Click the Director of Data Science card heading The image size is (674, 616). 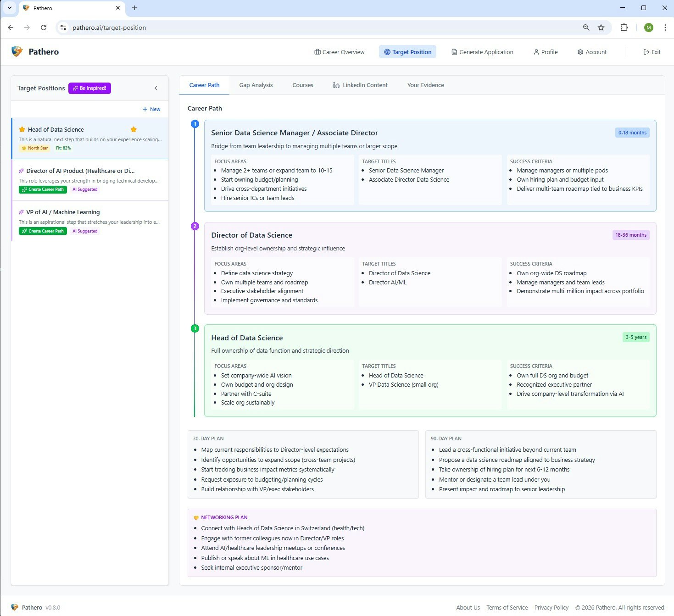251,235
